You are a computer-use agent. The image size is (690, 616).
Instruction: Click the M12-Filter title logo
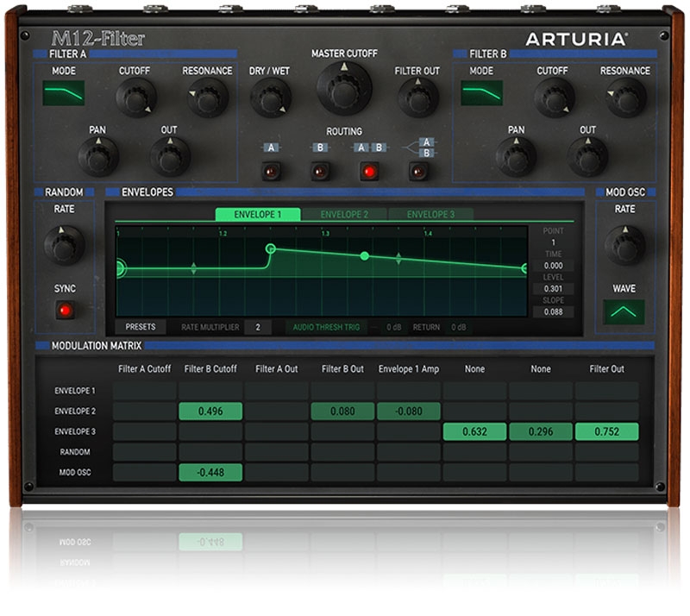point(98,39)
